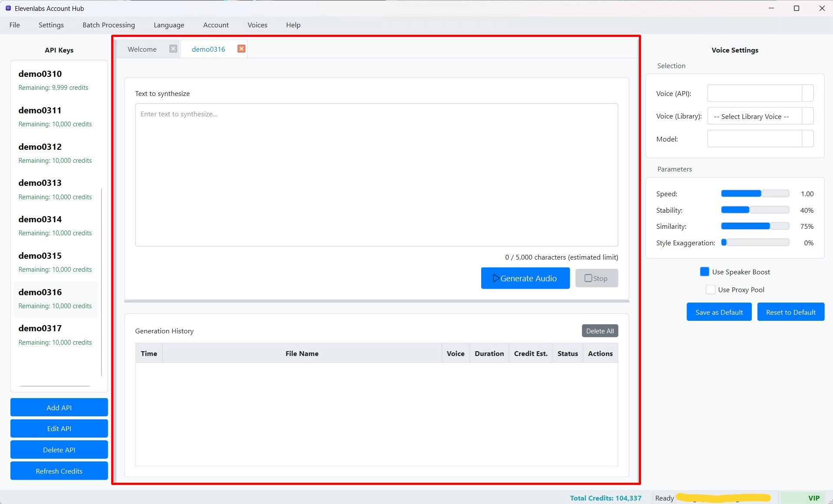Open the Voice (Library) dropdown

[760, 116]
